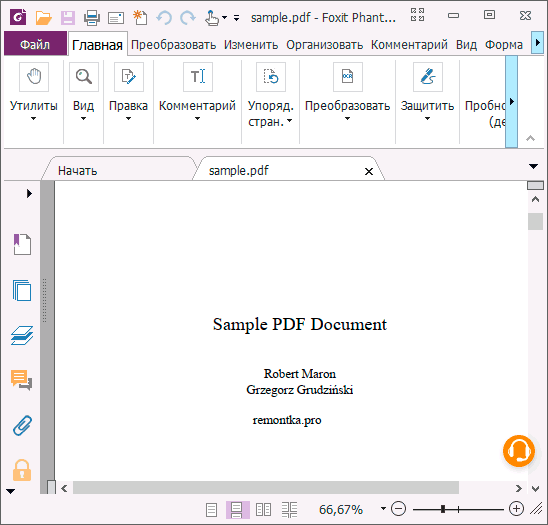Viewport: 548px width, 525px height.
Task: Click the zoom in plus button
Action: coord(517,509)
